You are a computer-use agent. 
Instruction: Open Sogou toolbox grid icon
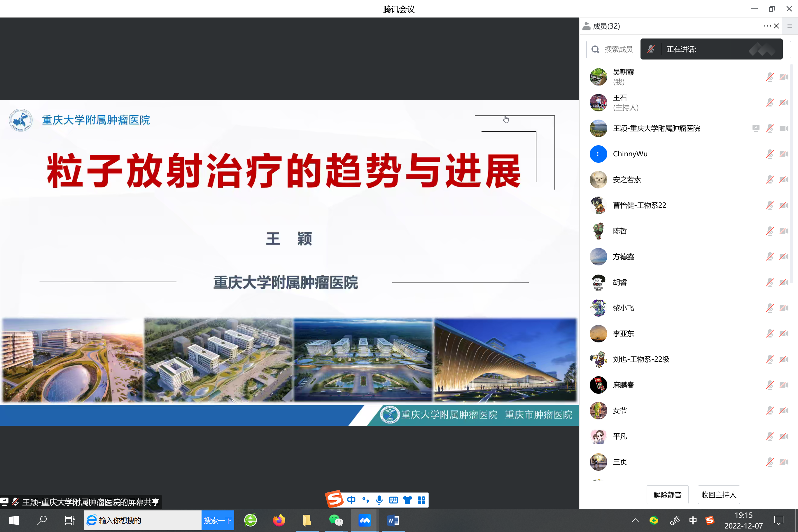coord(421,500)
